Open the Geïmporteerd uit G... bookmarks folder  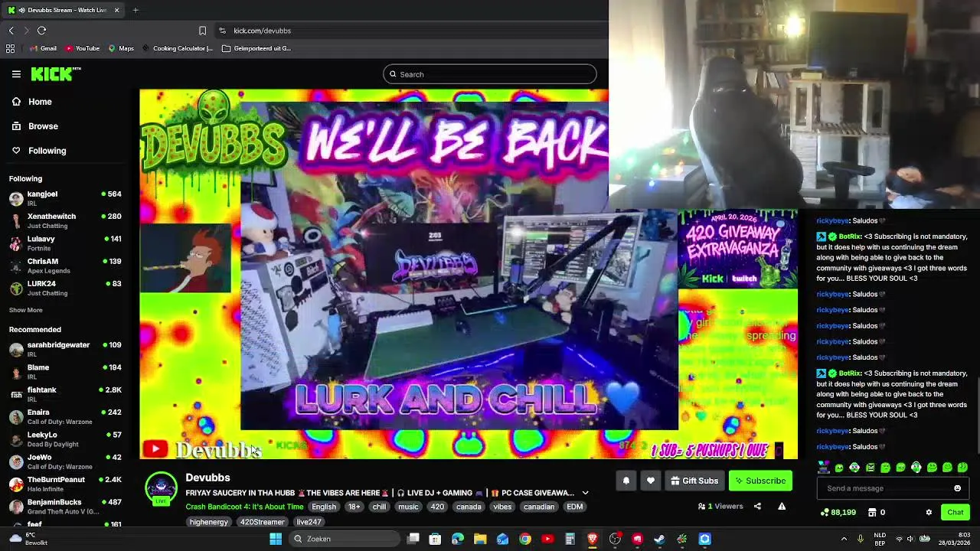[x=256, y=48]
